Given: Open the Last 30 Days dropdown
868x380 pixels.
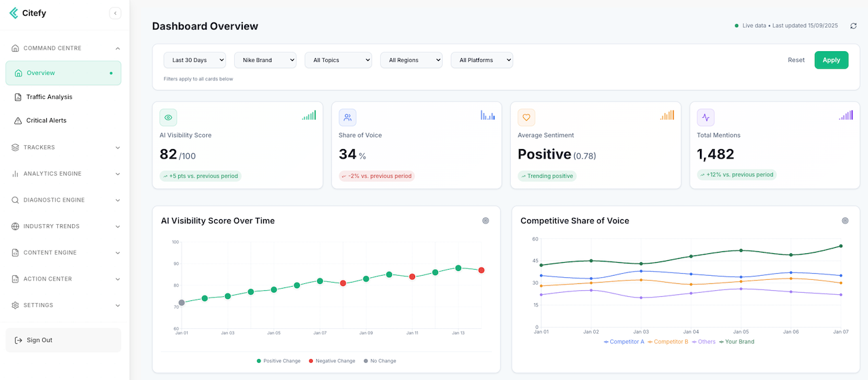Looking at the screenshot, I should (x=194, y=60).
